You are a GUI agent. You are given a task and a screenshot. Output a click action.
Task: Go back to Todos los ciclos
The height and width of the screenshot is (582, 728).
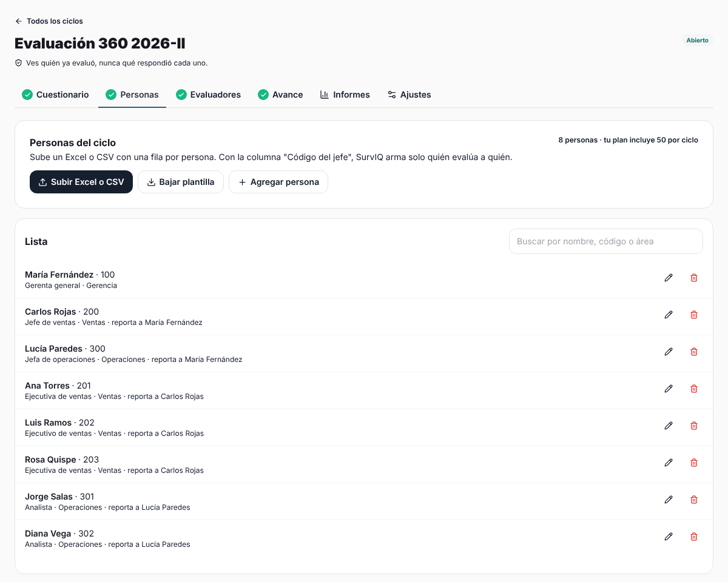[49, 21]
